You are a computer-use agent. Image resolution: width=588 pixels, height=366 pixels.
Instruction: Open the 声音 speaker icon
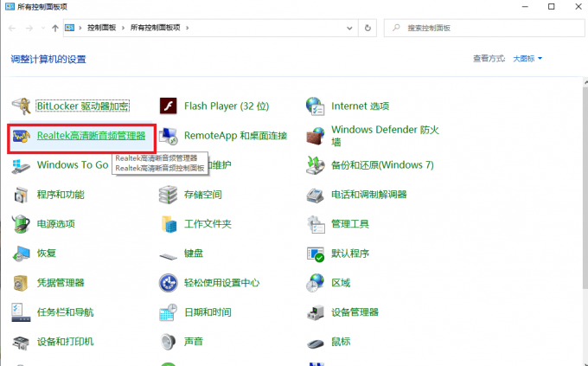pyautogui.click(x=169, y=342)
